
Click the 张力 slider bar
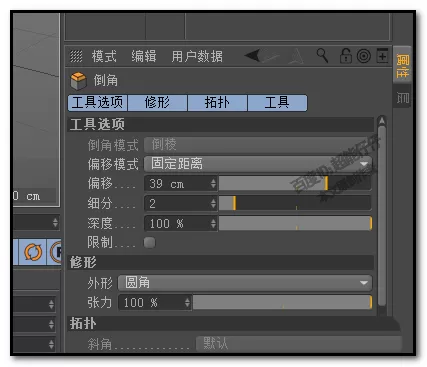coord(282,303)
